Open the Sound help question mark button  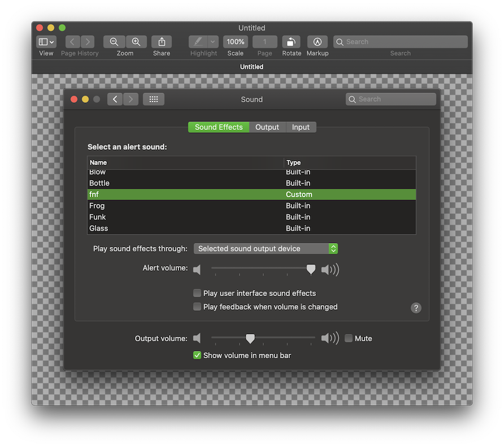click(416, 308)
